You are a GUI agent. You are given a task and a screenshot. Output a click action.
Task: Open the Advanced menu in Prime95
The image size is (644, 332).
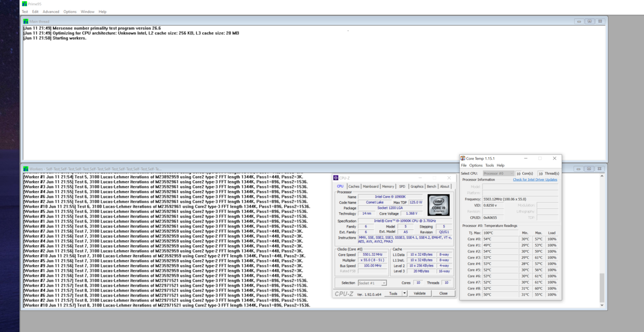click(51, 11)
